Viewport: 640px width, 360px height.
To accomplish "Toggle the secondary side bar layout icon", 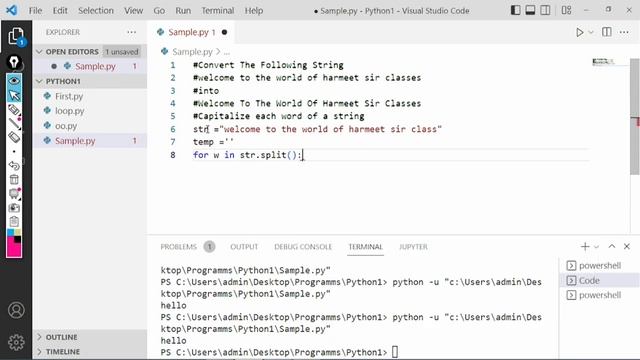I will click(545, 10).
